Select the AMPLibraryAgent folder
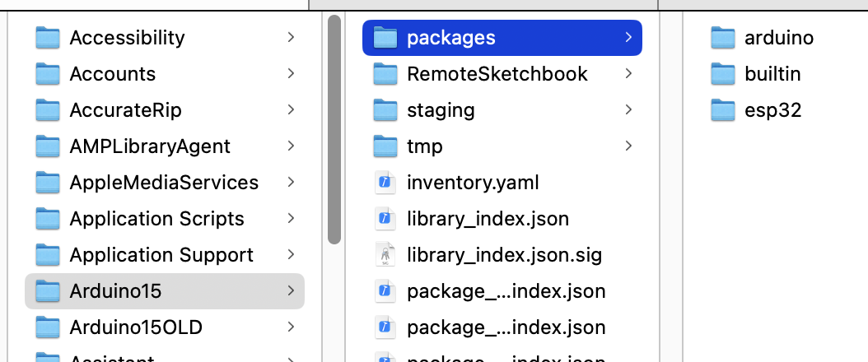Screen dimensions: 868x362 pos(150,146)
